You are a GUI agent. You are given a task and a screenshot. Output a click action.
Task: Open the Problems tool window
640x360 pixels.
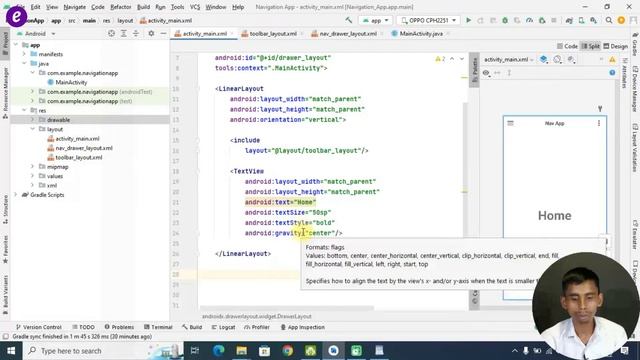pos(119,327)
